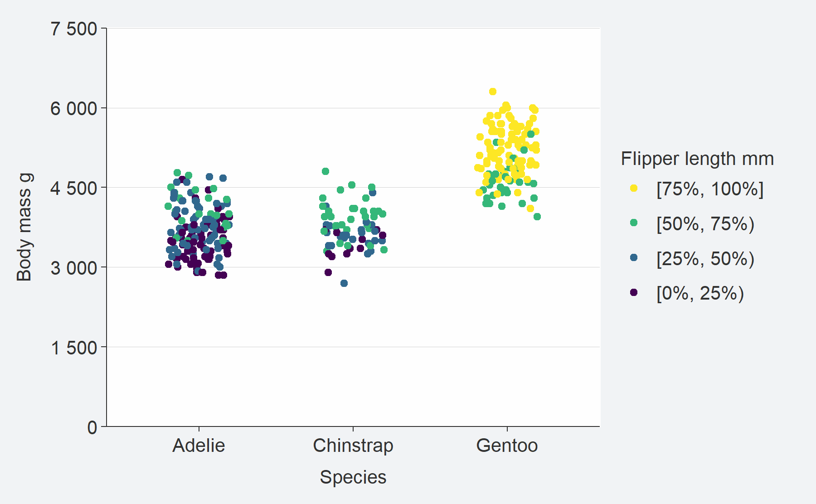Click the green [50%, 75%) legend dot
This screenshot has width=816, height=504.
pos(634,223)
